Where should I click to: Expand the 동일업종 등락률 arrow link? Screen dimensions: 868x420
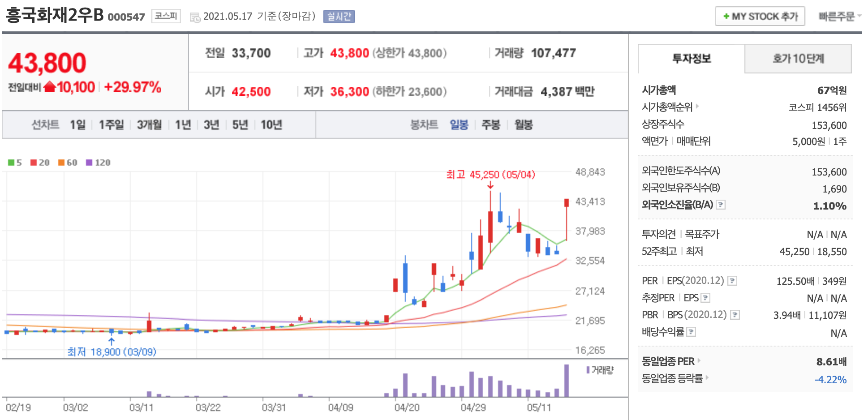[x=707, y=377]
